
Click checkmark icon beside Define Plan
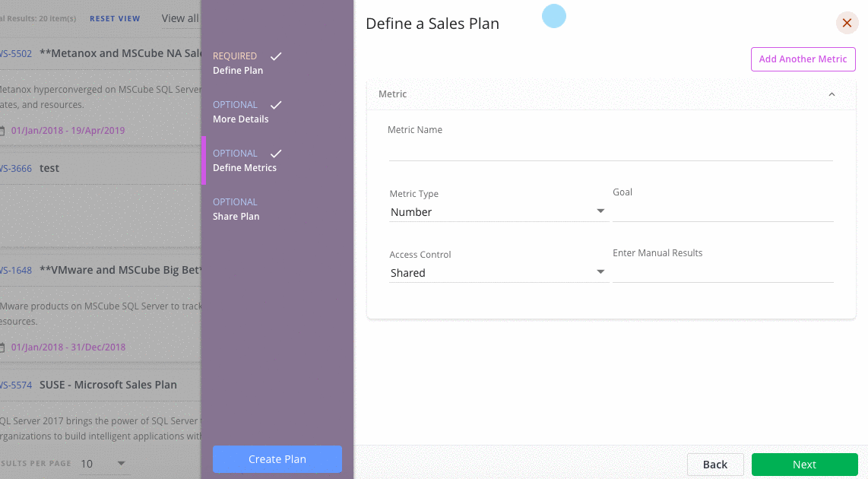point(277,56)
